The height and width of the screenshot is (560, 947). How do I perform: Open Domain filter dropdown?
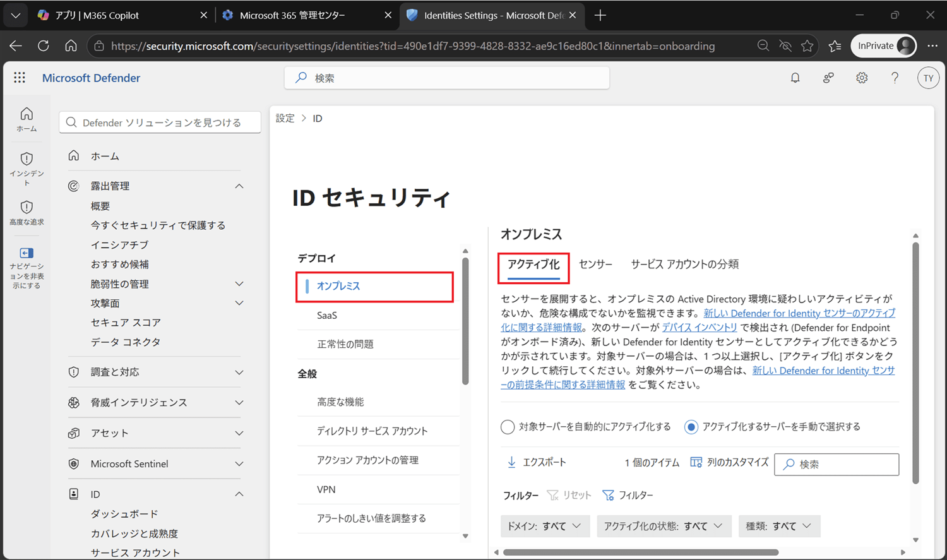(x=545, y=526)
